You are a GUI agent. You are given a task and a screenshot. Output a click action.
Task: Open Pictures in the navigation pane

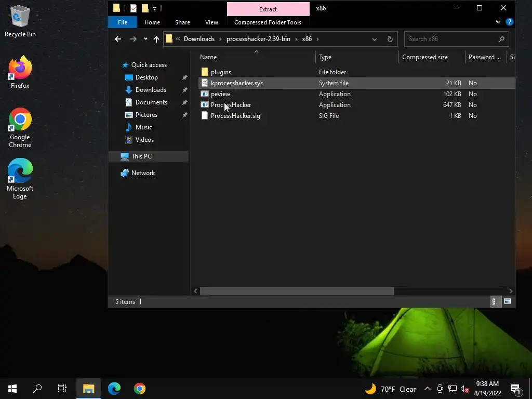tap(146, 115)
